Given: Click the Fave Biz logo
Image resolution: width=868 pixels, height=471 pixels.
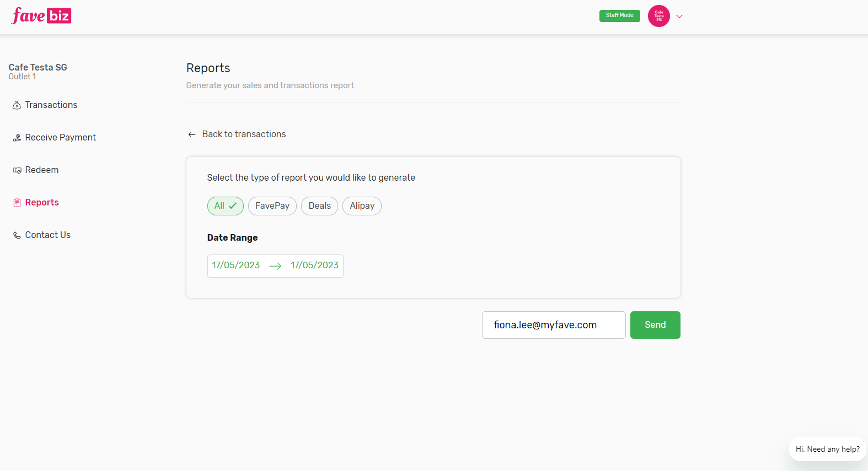Looking at the screenshot, I should [41, 15].
